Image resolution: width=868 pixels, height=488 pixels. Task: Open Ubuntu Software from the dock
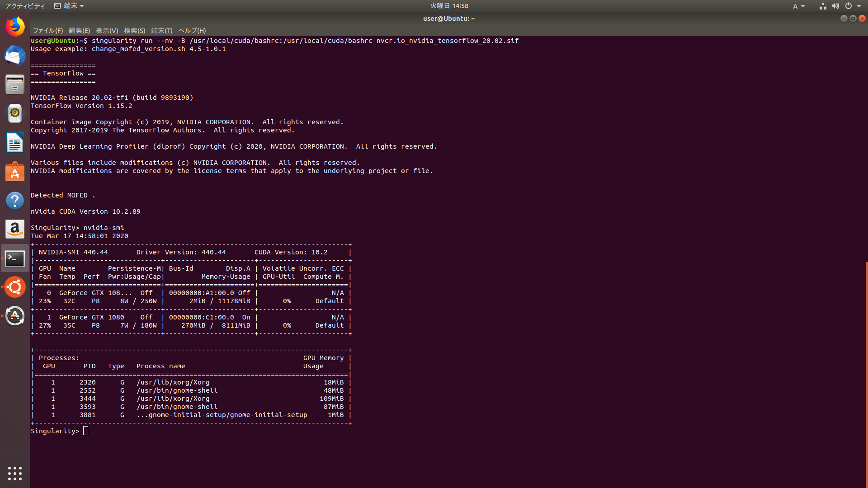pos(15,171)
